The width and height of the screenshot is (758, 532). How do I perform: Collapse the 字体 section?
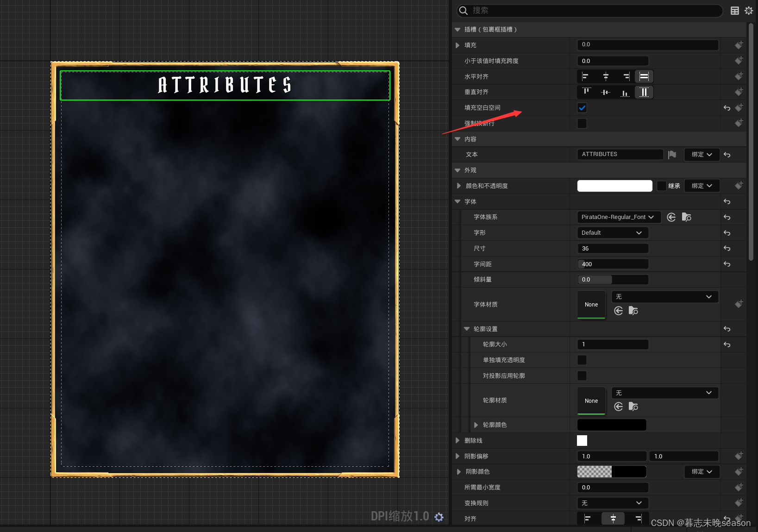pos(457,201)
